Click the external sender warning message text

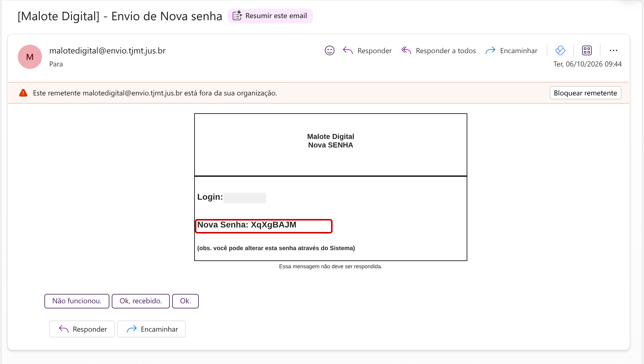coord(155,93)
